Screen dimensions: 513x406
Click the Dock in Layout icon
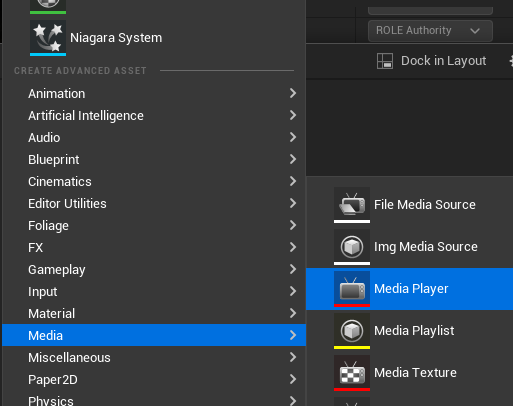coord(385,61)
